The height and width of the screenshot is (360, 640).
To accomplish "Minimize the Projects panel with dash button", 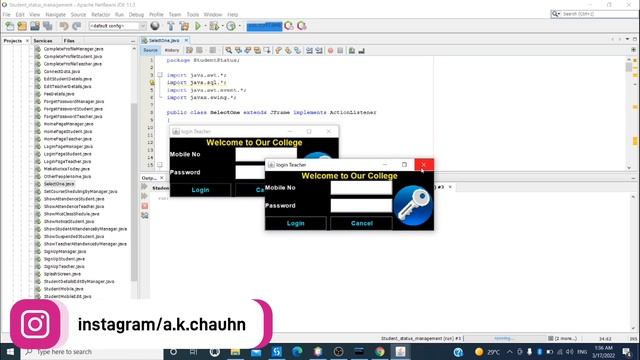I will click(x=133, y=41).
